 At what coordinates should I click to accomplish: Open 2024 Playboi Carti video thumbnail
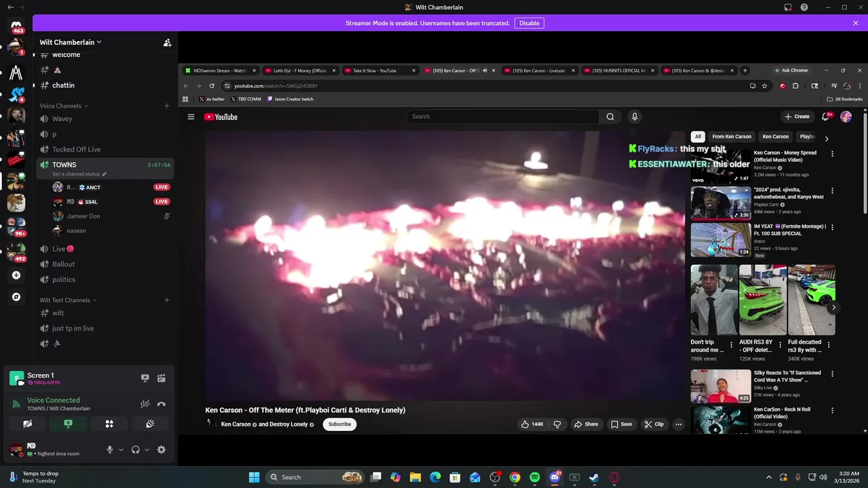721,203
